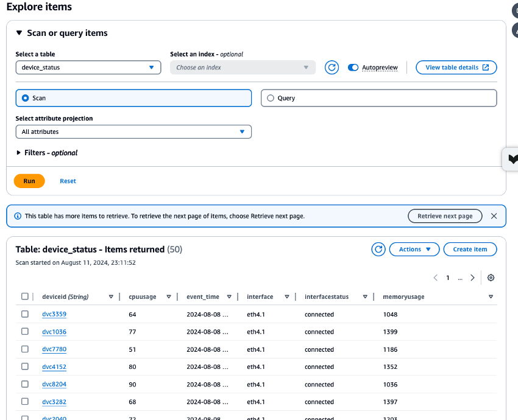The height and width of the screenshot is (420, 518).
Task: Sort the memoryusage column
Action: click(x=491, y=296)
